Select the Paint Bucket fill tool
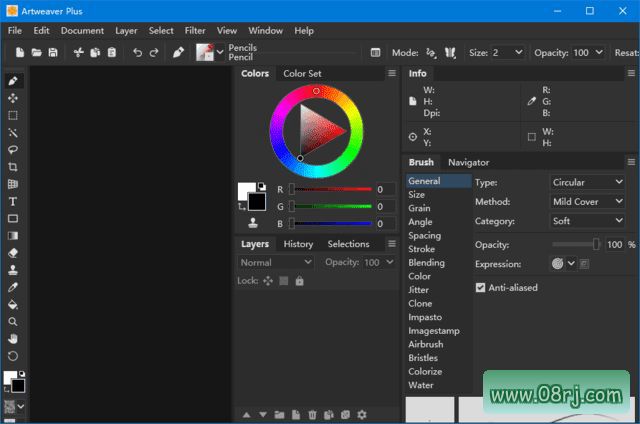This screenshot has width=640, height=424. [x=13, y=304]
